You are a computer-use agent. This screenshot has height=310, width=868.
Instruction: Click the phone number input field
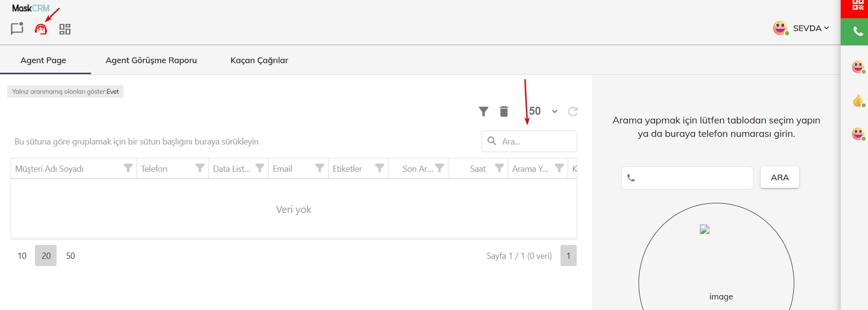click(x=693, y=178)
